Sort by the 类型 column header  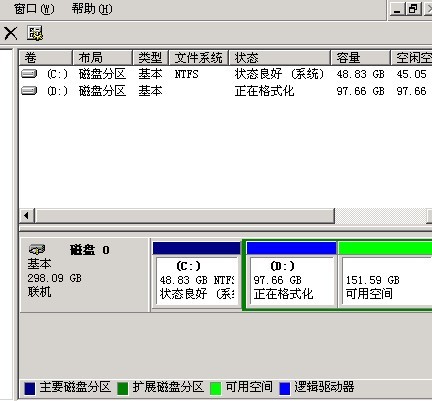tap(150, 58)
